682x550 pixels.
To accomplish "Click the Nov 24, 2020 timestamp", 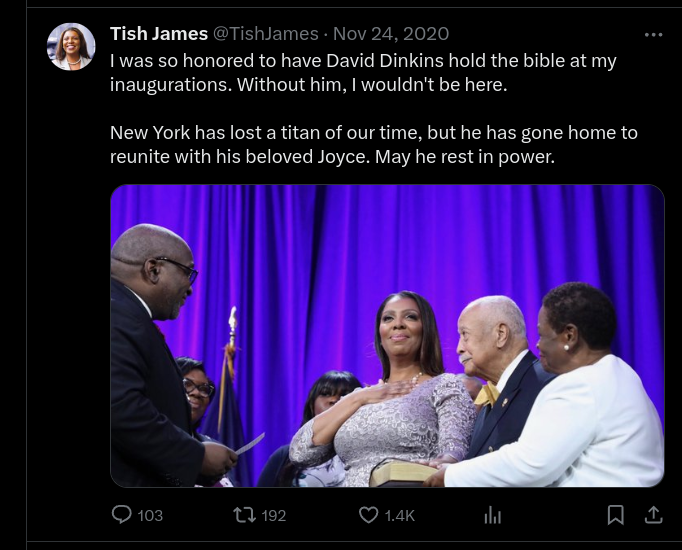I will (391, 34).
